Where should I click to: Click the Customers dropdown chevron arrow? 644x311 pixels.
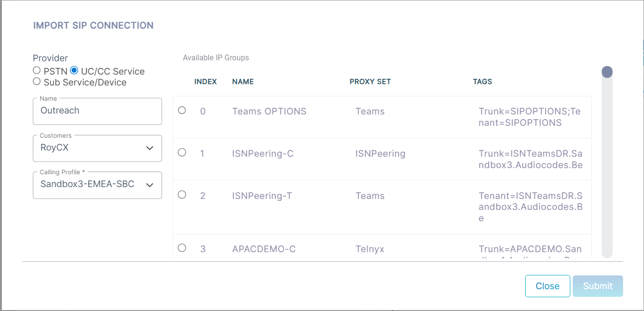coord(150,148)
